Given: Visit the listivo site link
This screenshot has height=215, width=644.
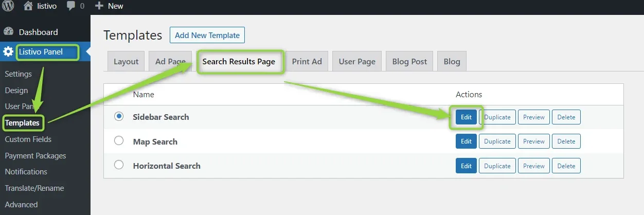Looking at the screenshot, I should click(x=47, y=6).
